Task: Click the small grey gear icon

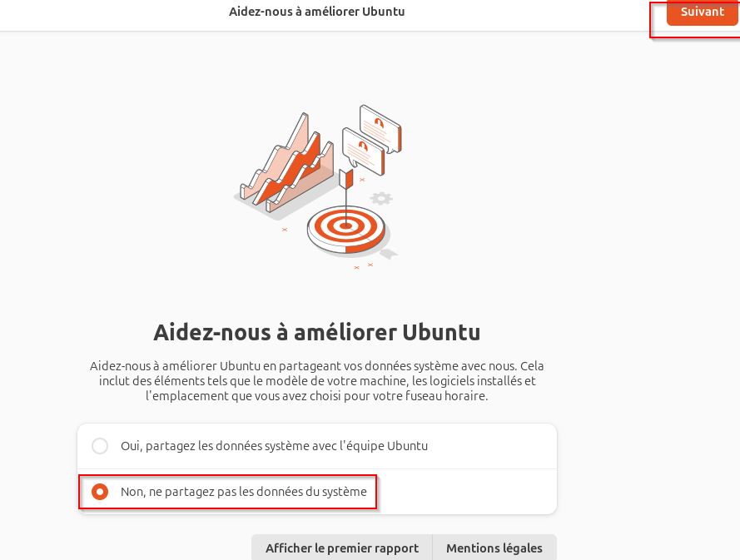Action: pyautogui.click(x=381, y=198)
